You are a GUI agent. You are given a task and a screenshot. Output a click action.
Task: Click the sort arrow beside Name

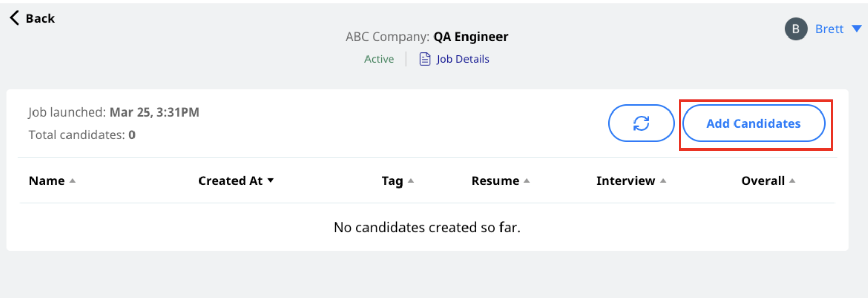(72, 181)
